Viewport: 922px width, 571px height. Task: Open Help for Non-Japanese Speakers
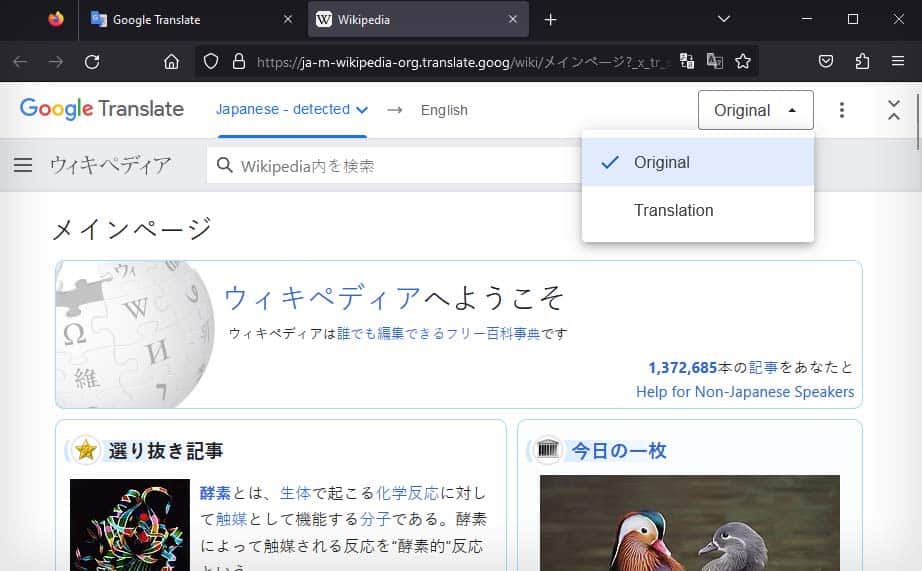pyautogui.click(x=745, y=392)
